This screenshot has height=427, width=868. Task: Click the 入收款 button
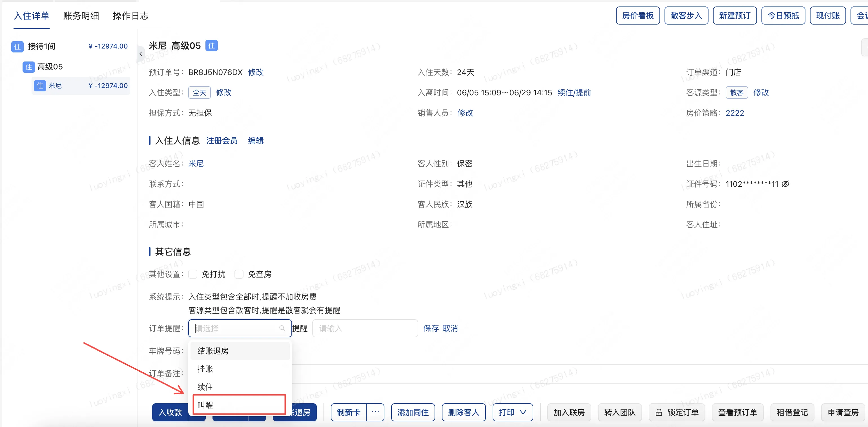[x=170, y=412]
